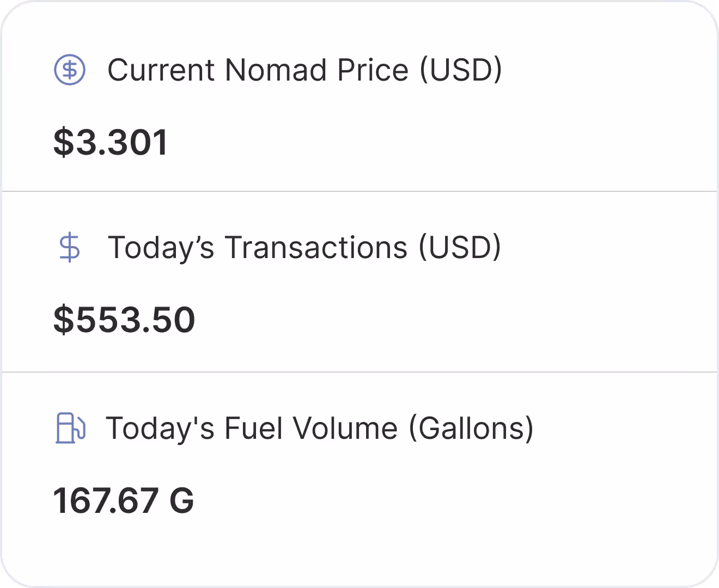Click the Current Nomad Price (USD) heading
This screenshot has height=588, width=719.
pyautogui.click(x=305, y=70)
